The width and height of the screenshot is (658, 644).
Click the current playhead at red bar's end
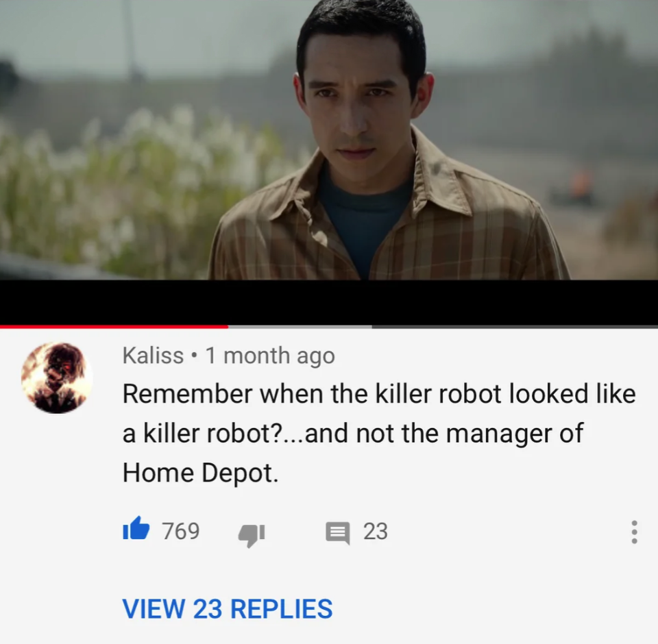point(228,326)
